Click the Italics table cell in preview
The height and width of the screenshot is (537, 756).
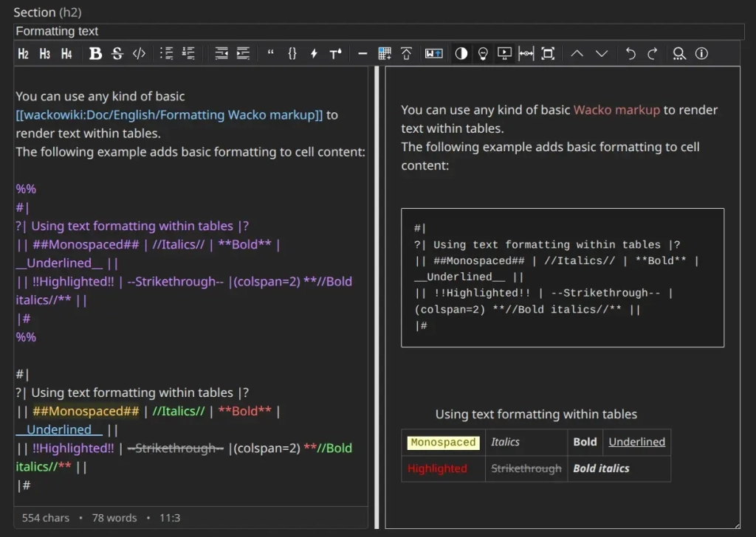(526, 442)
